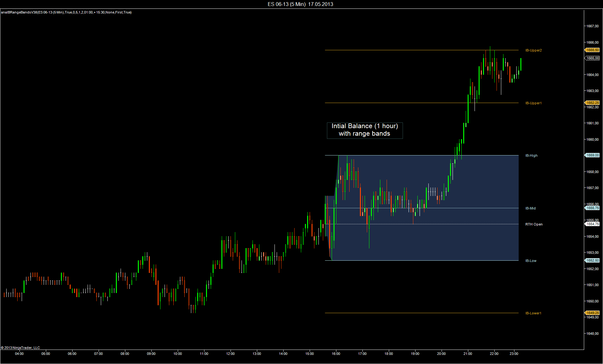Select the IB-Mid label
This screenshot has height=364, width=603.
pos(530,208)
